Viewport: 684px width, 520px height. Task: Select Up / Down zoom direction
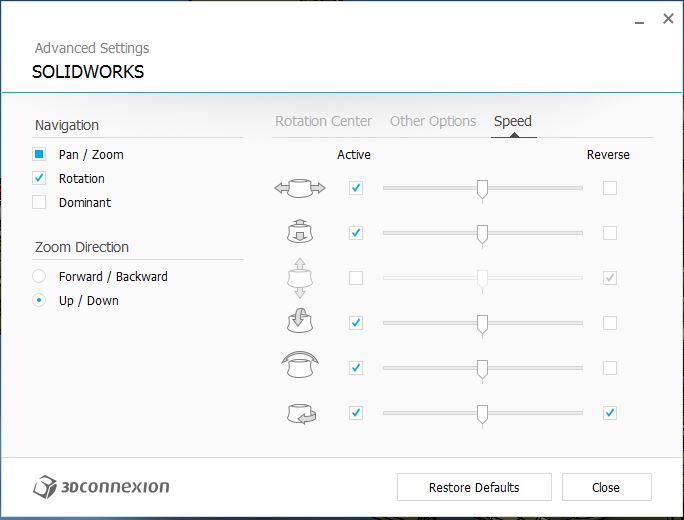pos(39,300)
